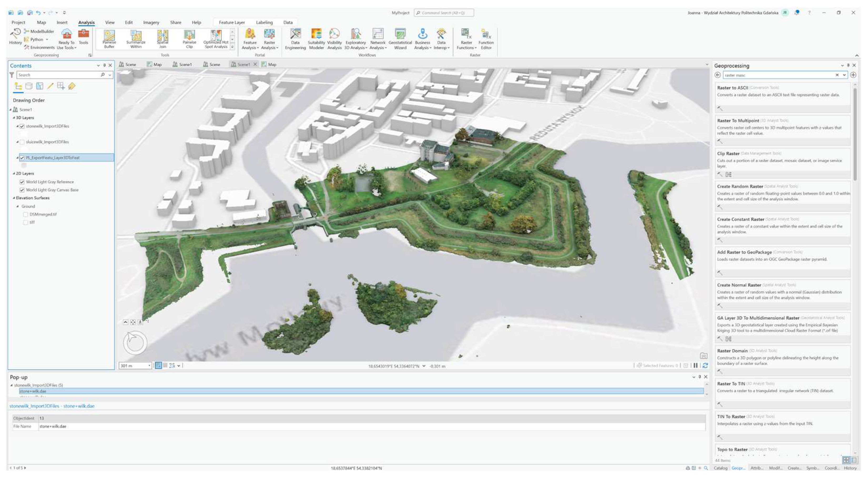Turn on the DSMmerged.tif elevation source

[x=25, y=214]
